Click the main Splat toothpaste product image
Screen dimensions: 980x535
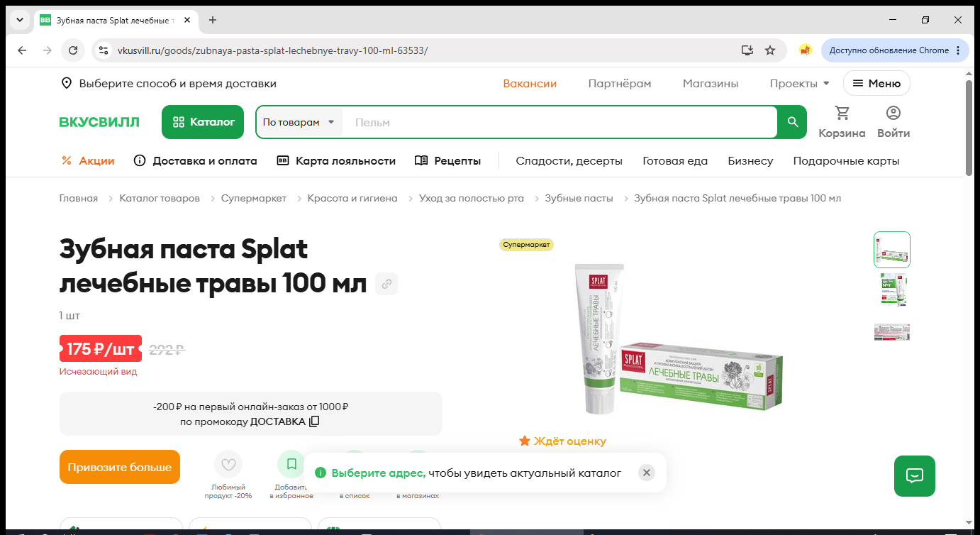[680, 338]
